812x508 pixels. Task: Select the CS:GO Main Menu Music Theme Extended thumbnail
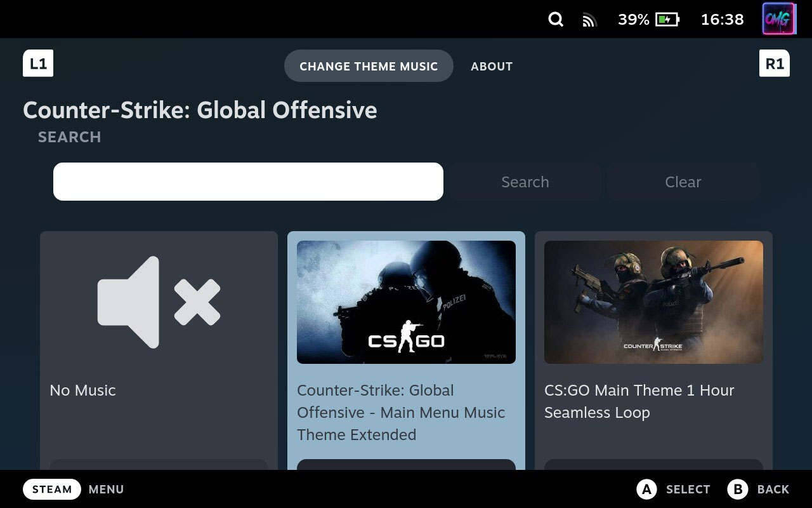(406, 302)
